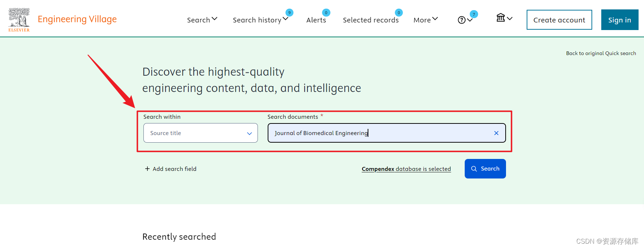Click the Compendex database is selected link

406,169
